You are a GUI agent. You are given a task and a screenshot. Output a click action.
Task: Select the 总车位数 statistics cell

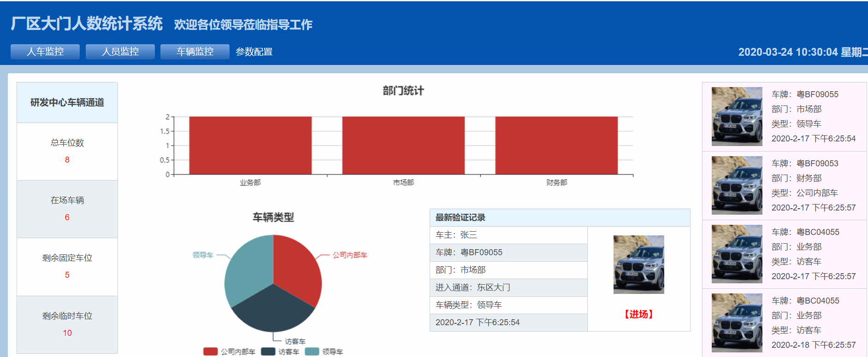coord(67,152)
